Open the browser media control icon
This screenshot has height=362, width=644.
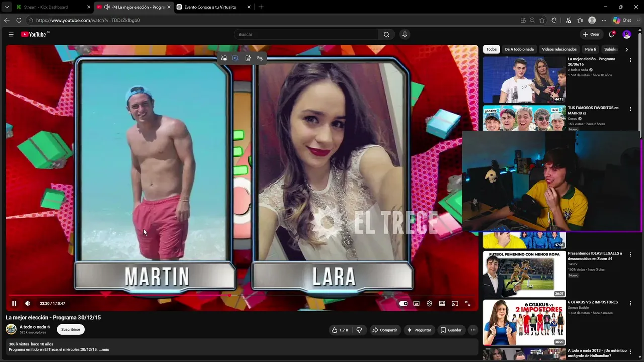click(x=568, y=20)
